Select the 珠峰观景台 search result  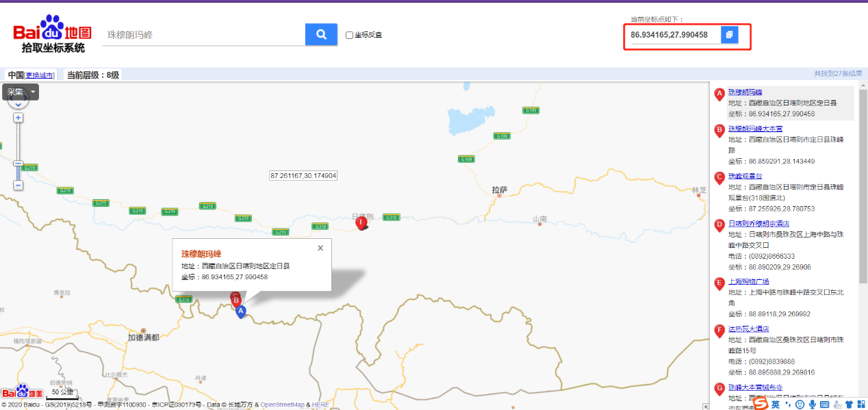[745, 176]
